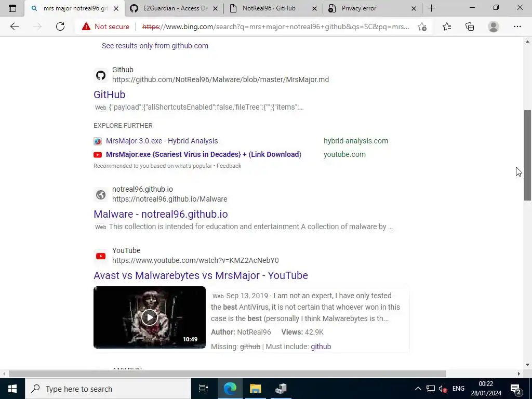The image size is (532, 399).
Task: Add this page to favorites star
Action: point(422,26)
